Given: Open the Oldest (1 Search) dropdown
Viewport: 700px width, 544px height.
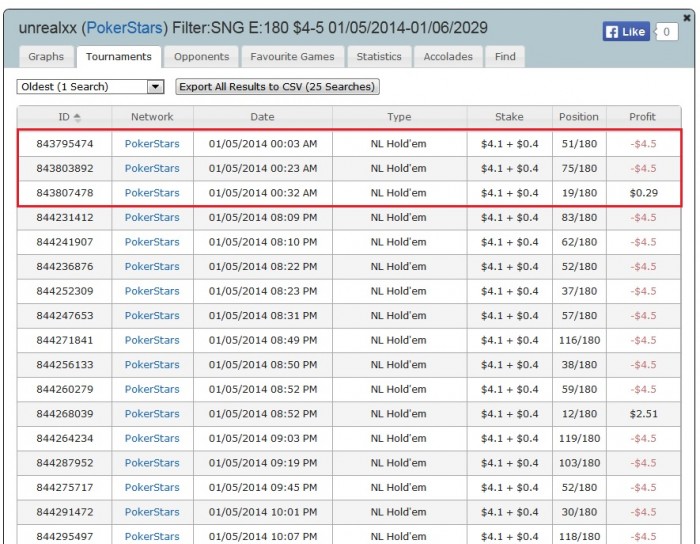Looking at the screenshot, I should pos(90,87).
